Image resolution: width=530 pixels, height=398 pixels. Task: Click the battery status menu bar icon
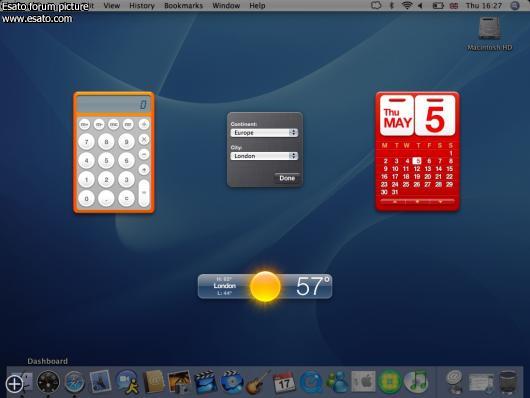click(x=438, y=5)
